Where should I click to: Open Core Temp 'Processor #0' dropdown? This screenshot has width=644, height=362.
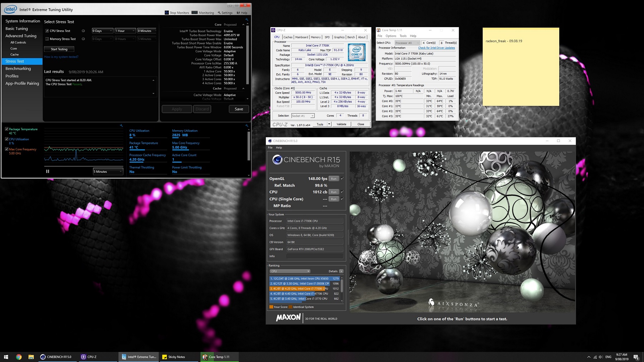point(407,43)
